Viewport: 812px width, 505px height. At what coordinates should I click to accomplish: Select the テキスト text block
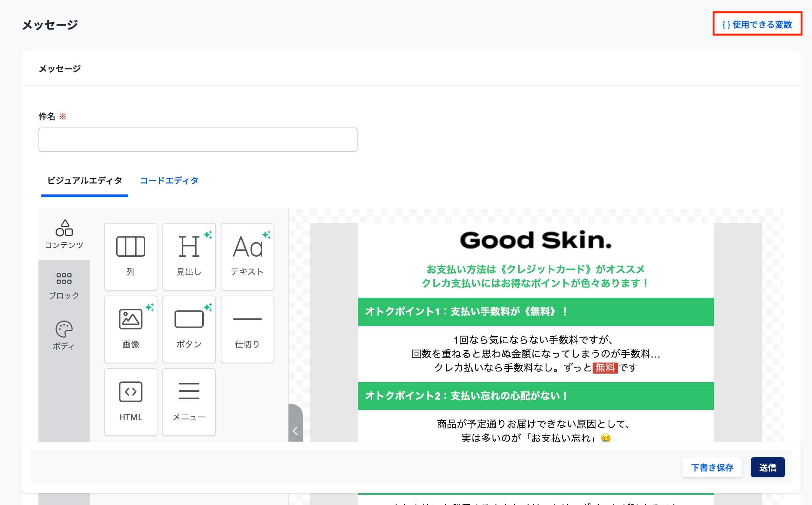coord(247,256)
